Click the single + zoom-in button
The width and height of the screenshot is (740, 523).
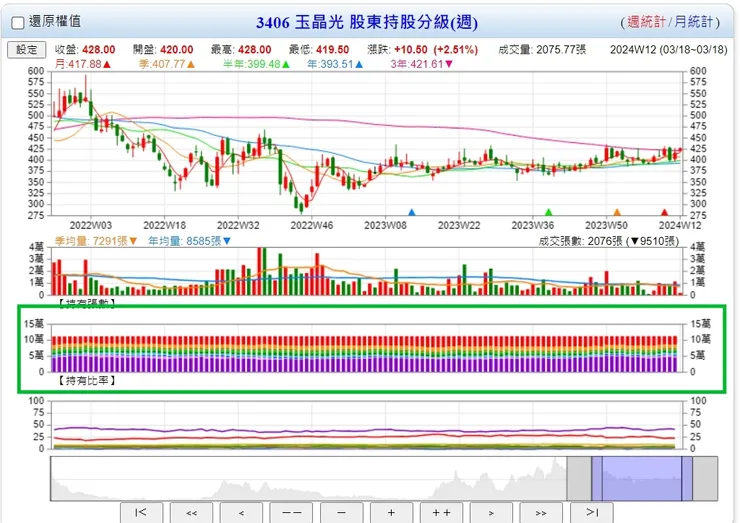click(x=391, y=513)
